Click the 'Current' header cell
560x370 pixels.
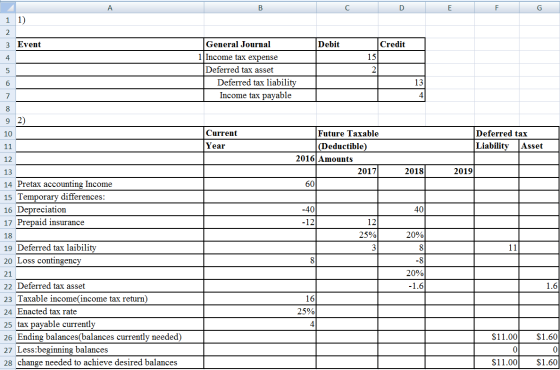coord(260,133)
